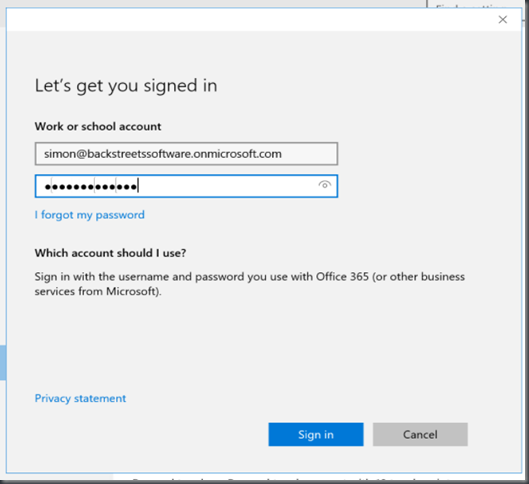Click the Work or school account label

click(98, 126)
